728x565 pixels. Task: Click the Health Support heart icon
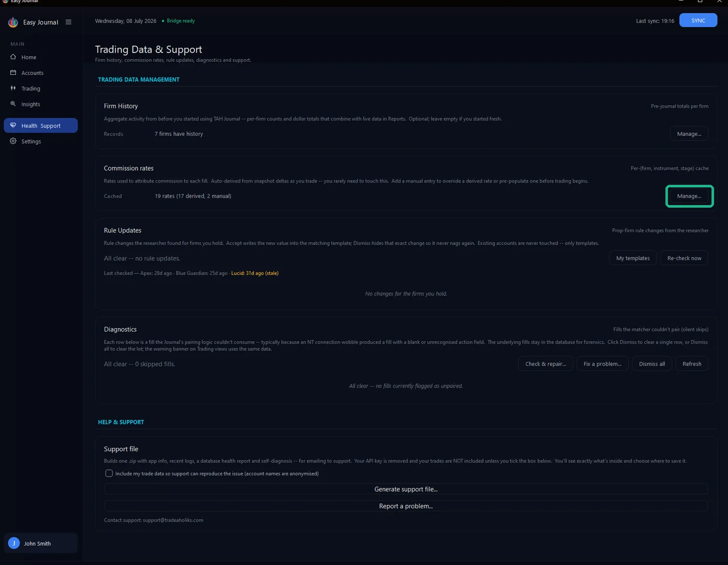[14, 125]
